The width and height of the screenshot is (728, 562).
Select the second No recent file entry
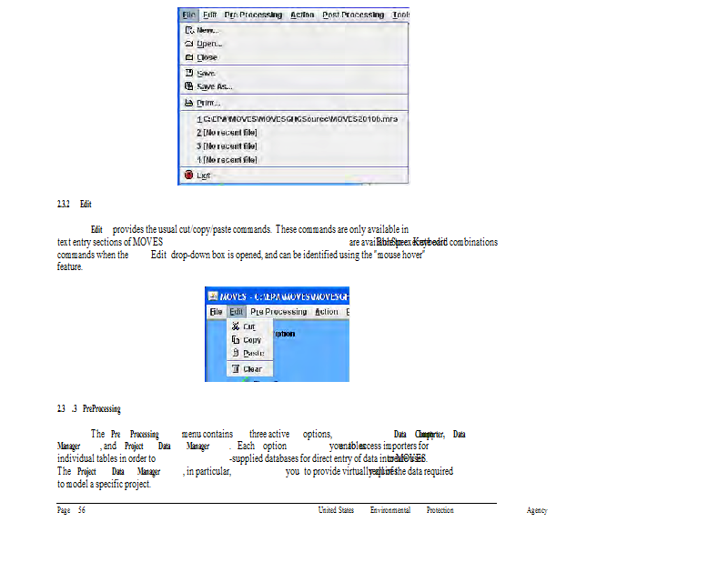(x=227, y=133)
